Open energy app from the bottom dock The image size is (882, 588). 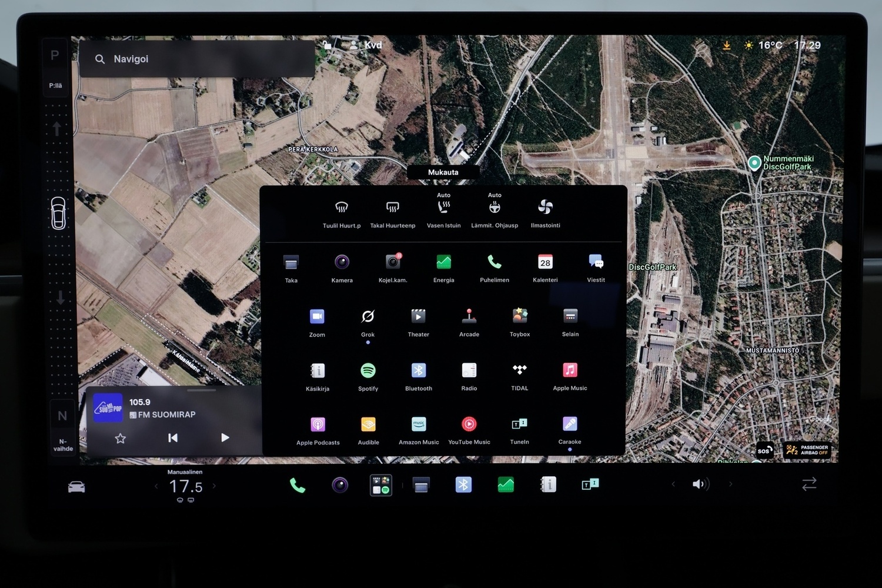(506, 485)
